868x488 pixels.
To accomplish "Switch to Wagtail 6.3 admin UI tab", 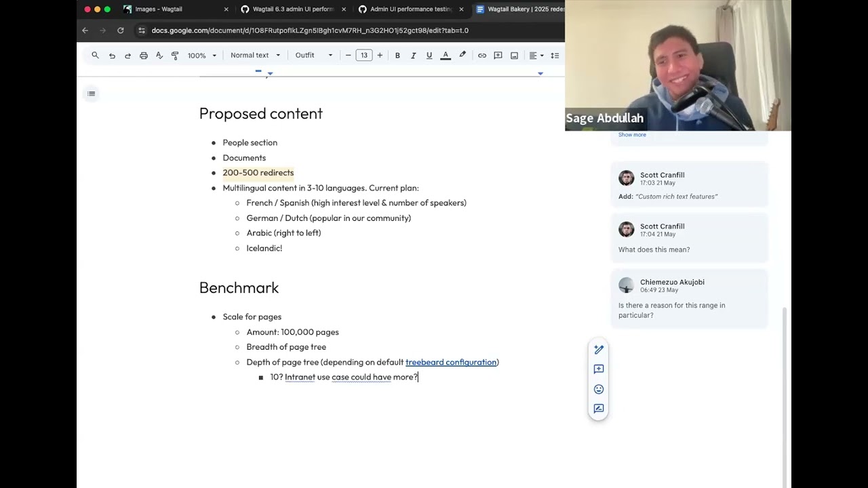I will click(293, 9).
